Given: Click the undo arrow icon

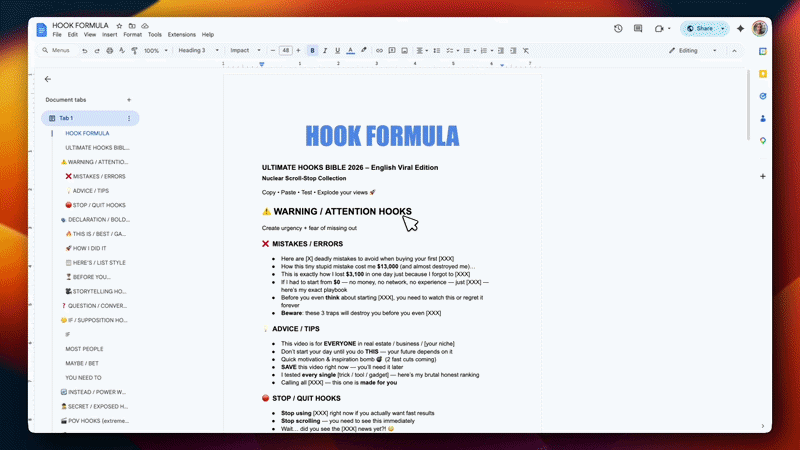Looking at the screenshot, I should tap(84, 50).
